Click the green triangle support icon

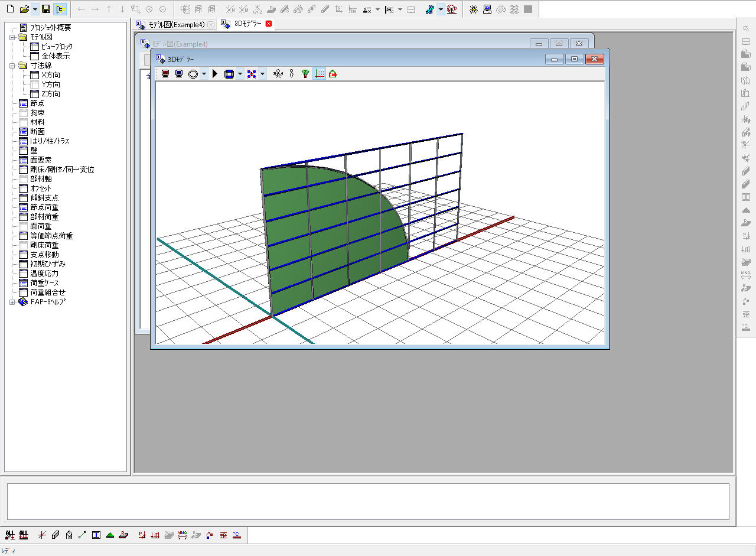click(x=110, y=535)
